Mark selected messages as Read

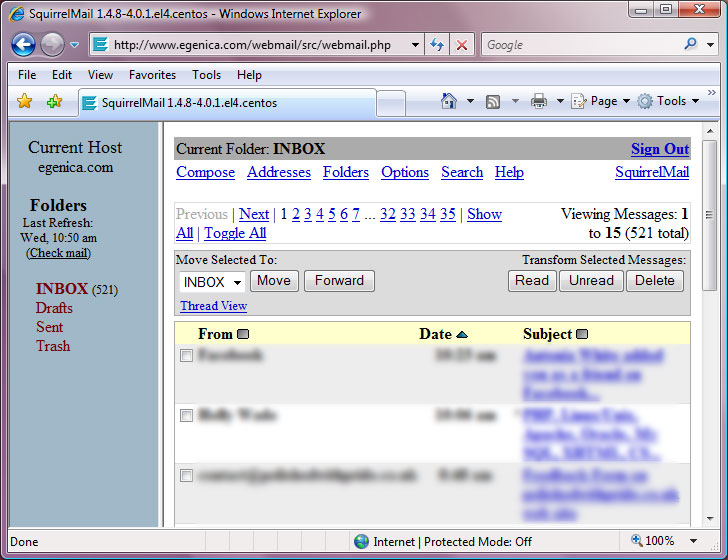(x=532, y=281)
